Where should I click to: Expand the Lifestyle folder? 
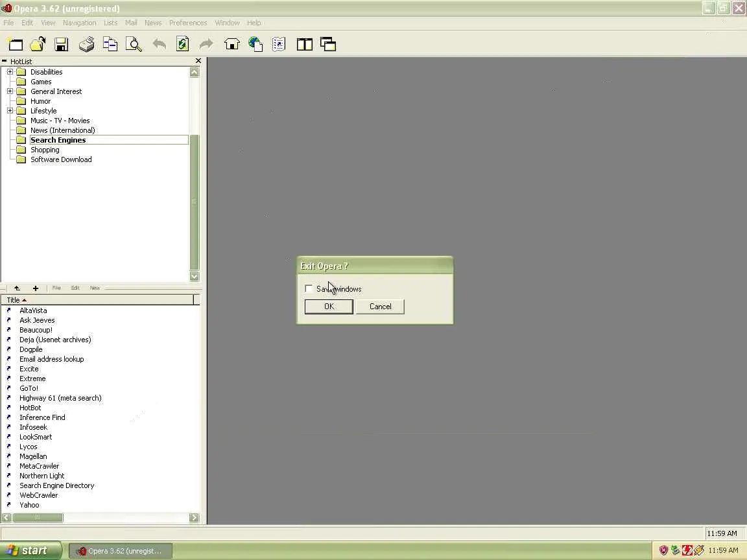click(x=10, y=111)
